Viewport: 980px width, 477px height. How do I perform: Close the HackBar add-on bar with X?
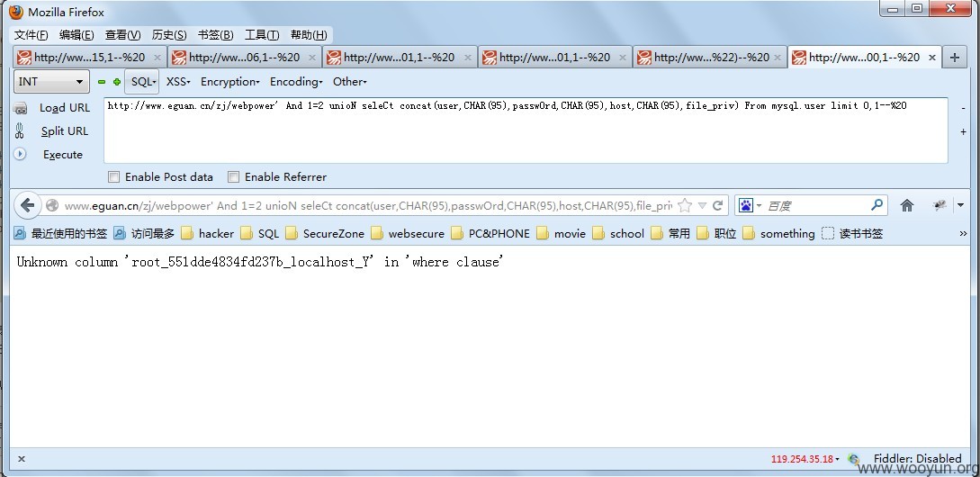[x=22, y=459]
